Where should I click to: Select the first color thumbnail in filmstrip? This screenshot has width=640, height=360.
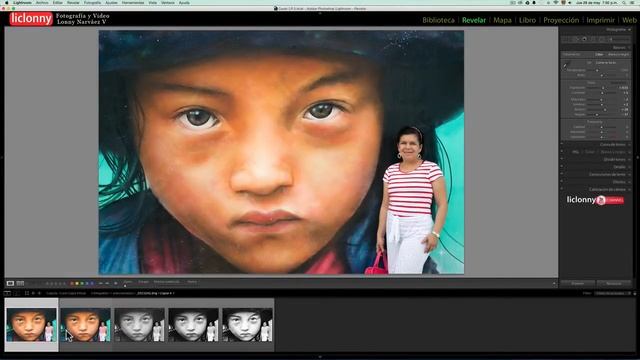(x=31, y=325)
